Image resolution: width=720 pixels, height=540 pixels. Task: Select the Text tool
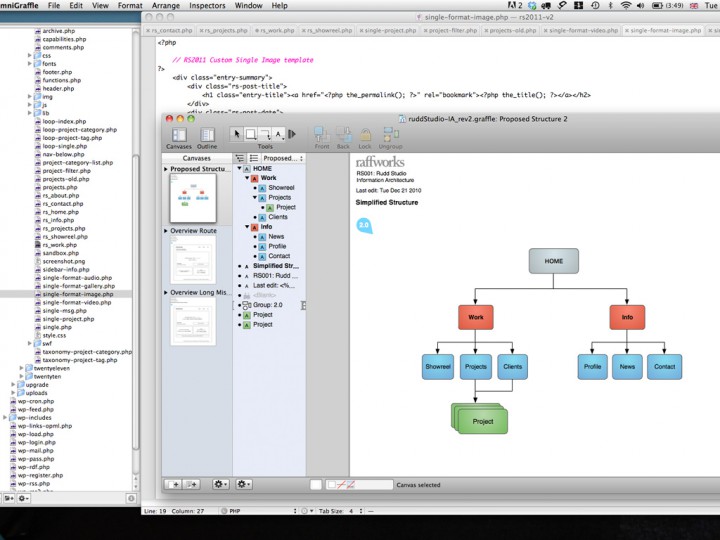click(x=278, y=134)
